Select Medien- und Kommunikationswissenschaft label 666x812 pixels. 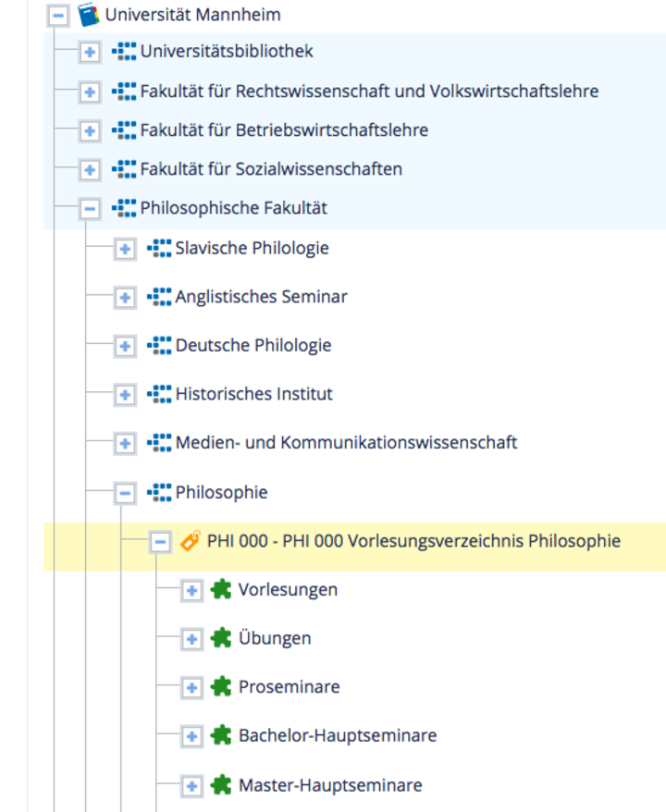coord(347,443)
